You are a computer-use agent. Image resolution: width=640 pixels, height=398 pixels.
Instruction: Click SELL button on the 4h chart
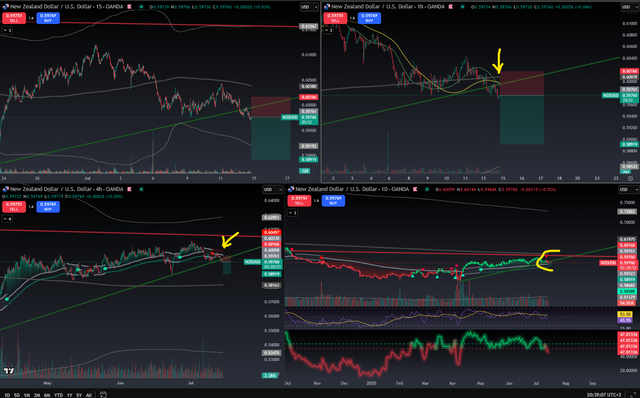click(14, 207)
